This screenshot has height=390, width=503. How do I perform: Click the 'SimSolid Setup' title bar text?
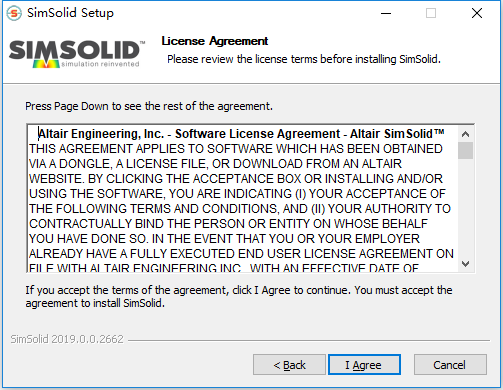tap(70, 13)
